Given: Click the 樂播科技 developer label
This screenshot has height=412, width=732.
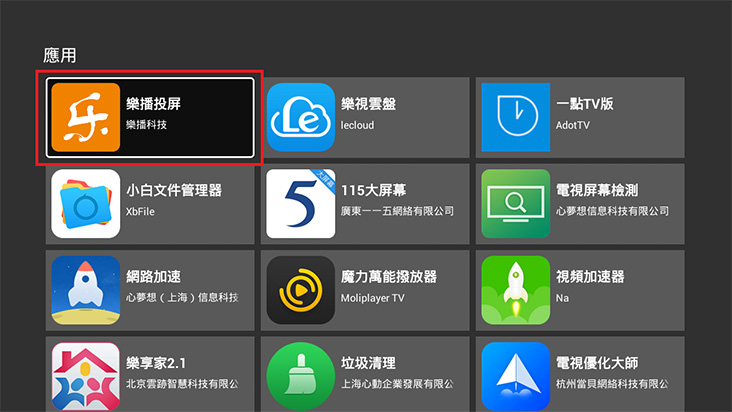Looking at the screenshot, I should click(x=146, y=125).
